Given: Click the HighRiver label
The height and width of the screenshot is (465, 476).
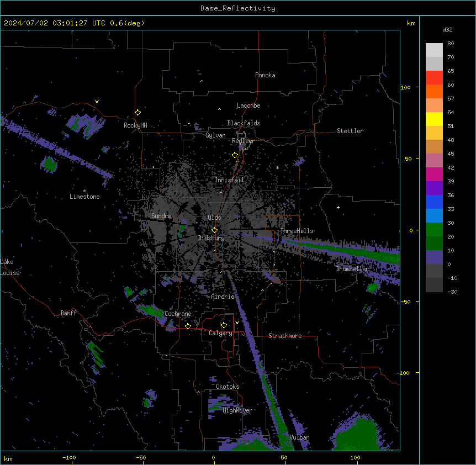Looking at the screenshot, I should tap(237, 410).
